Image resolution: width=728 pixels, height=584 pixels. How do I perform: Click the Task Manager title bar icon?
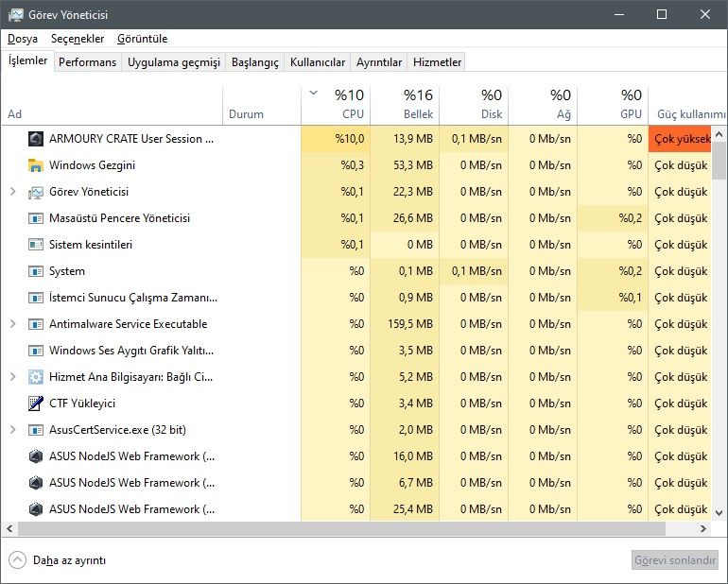point(16,14)
